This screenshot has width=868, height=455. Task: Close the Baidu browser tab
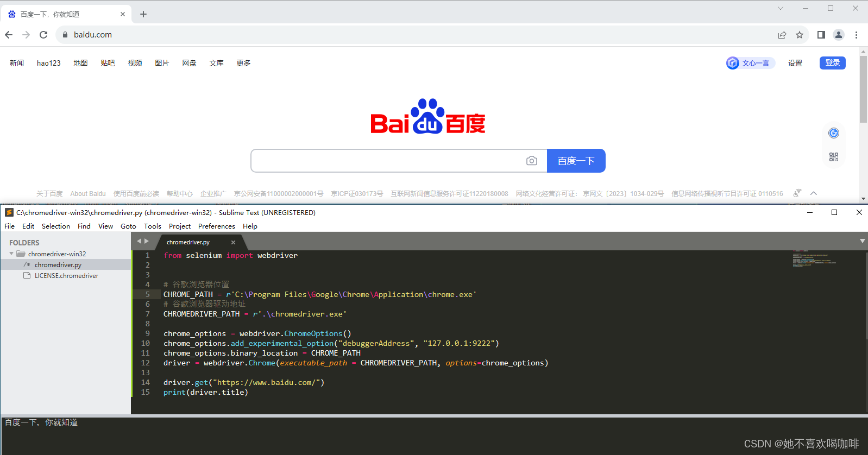[123, 14]
